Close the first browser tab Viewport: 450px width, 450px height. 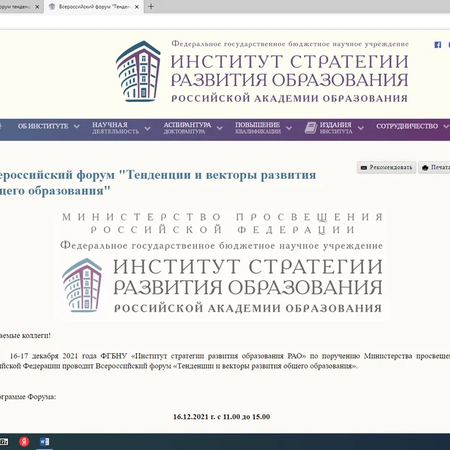coord(37,7)
